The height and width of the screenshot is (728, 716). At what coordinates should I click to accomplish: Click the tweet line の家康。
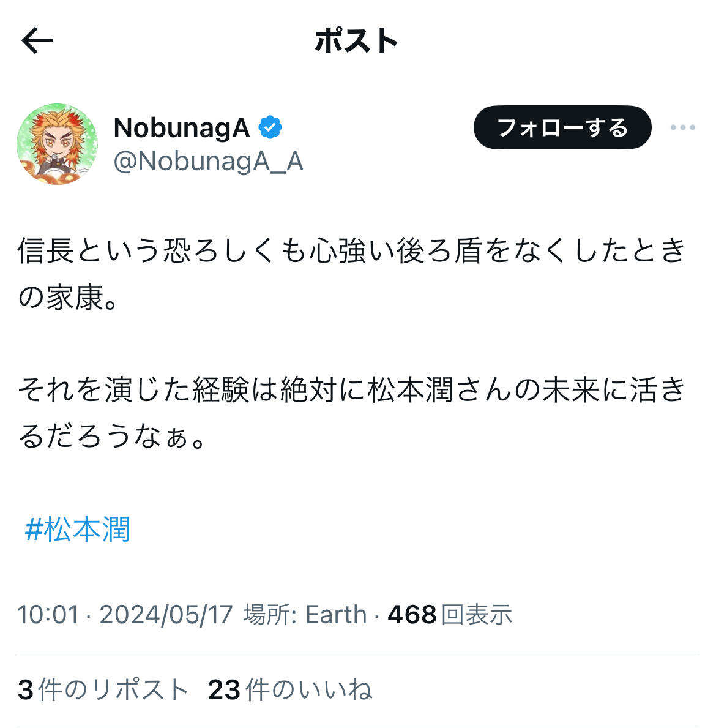(69, 297)
